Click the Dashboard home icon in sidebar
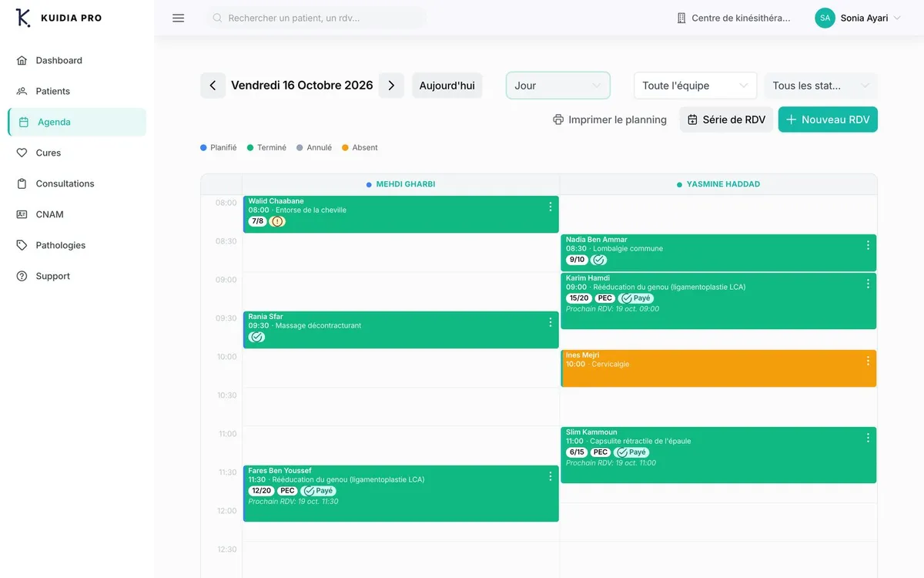This screenshot has width=924, height=578. 22,60
